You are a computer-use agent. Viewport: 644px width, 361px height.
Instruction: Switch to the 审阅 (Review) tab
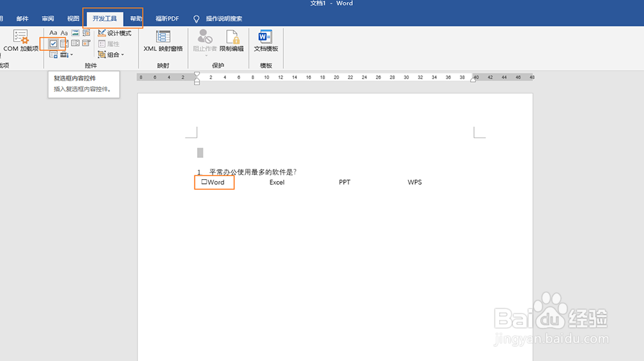(48, 19)
